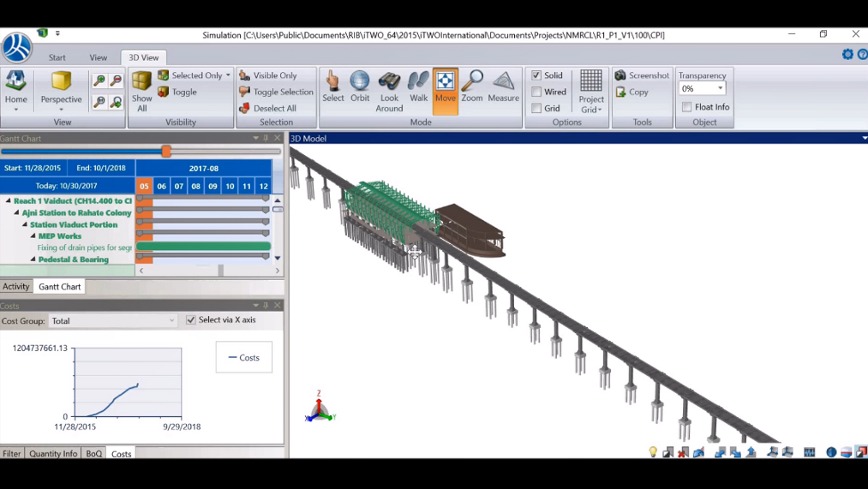868x489 pixels.
Task: Switch to the Start ribbon tab
Action: point(57,57)
